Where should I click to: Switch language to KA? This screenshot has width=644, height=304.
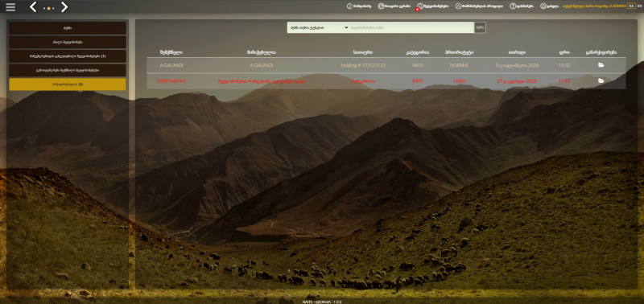pyautogui.click(x=631, y=6)
